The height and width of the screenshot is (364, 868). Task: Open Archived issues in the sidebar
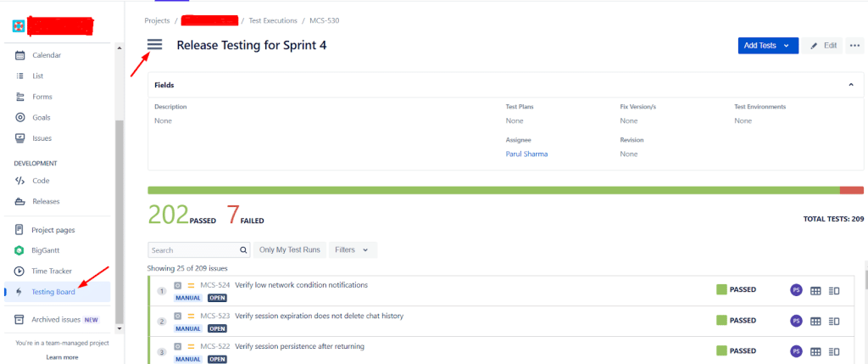click(x=57, y=320)
